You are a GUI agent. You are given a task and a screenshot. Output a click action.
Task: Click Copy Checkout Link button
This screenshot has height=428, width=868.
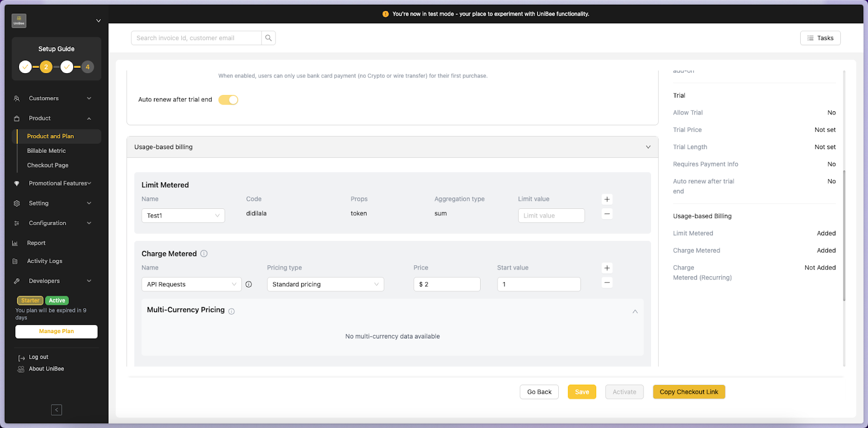pos(689,392)
